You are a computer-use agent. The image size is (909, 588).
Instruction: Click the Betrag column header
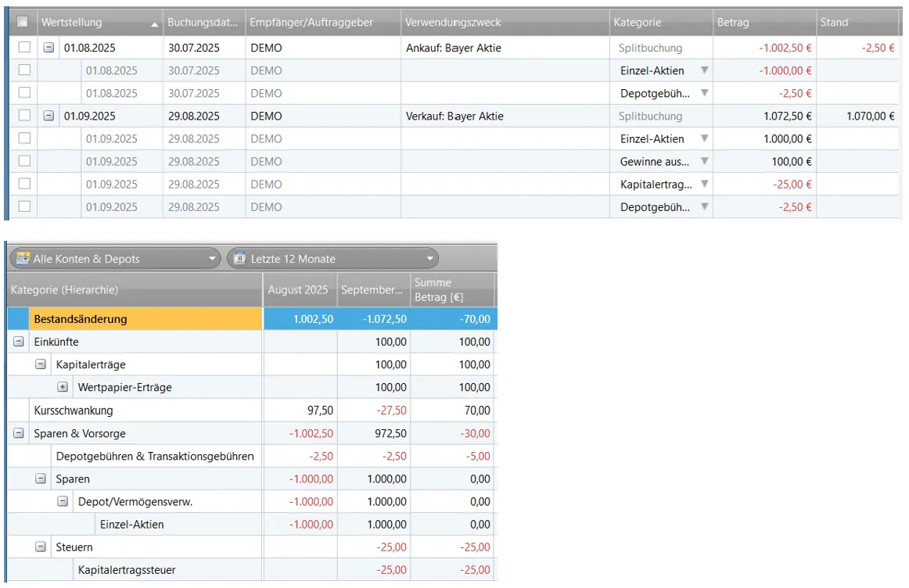tap(763, 23)
